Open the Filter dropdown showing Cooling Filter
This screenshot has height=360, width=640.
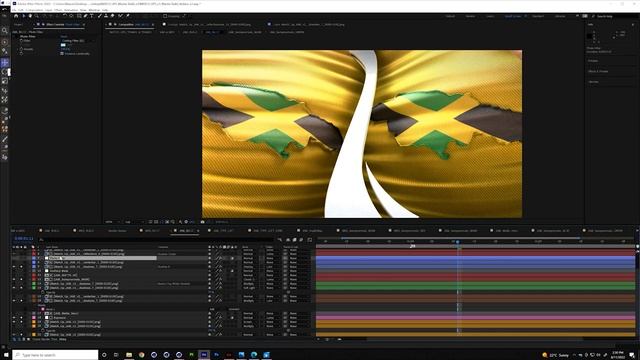tap(76, 41)
